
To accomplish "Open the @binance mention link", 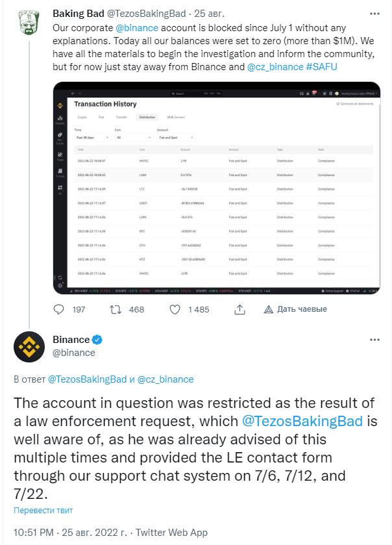I will pyautogui.click(x=137, y=28).
